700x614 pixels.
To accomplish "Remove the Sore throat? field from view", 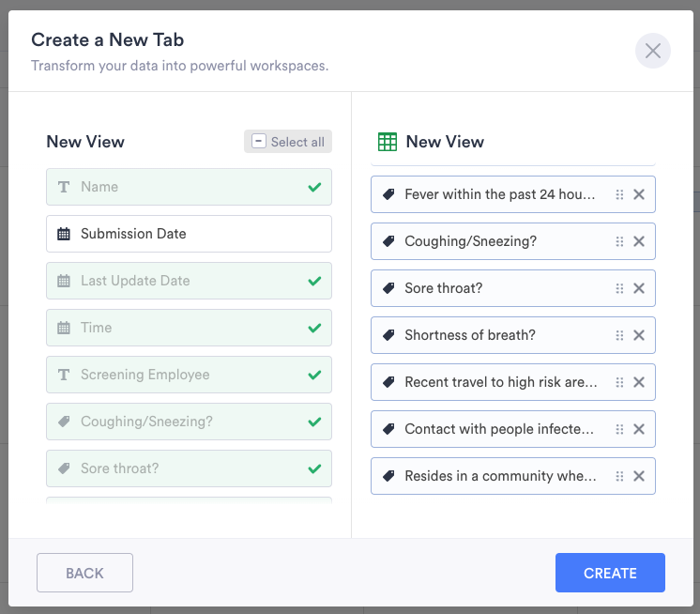I will [639, 288].
